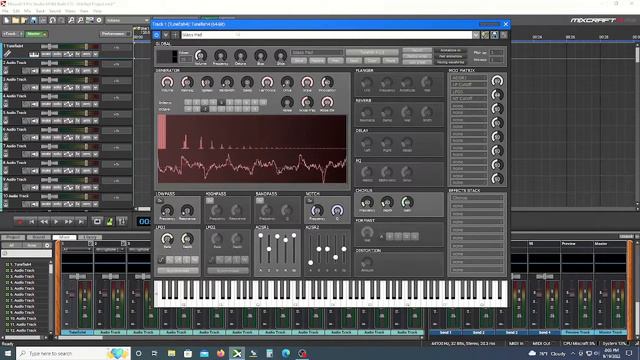Click the Tunefish 4 about button in Global
This screenshot has height=360, width=640.
[372, 52]
